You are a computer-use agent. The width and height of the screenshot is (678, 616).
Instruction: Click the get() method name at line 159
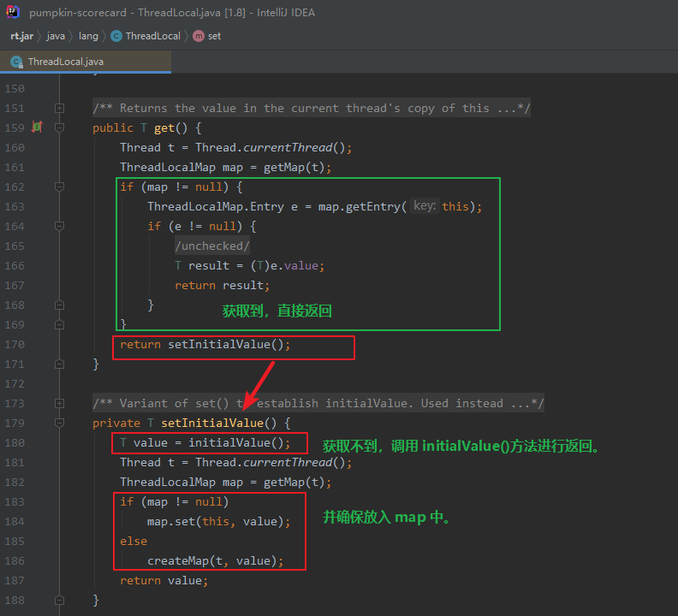(164, 128)
